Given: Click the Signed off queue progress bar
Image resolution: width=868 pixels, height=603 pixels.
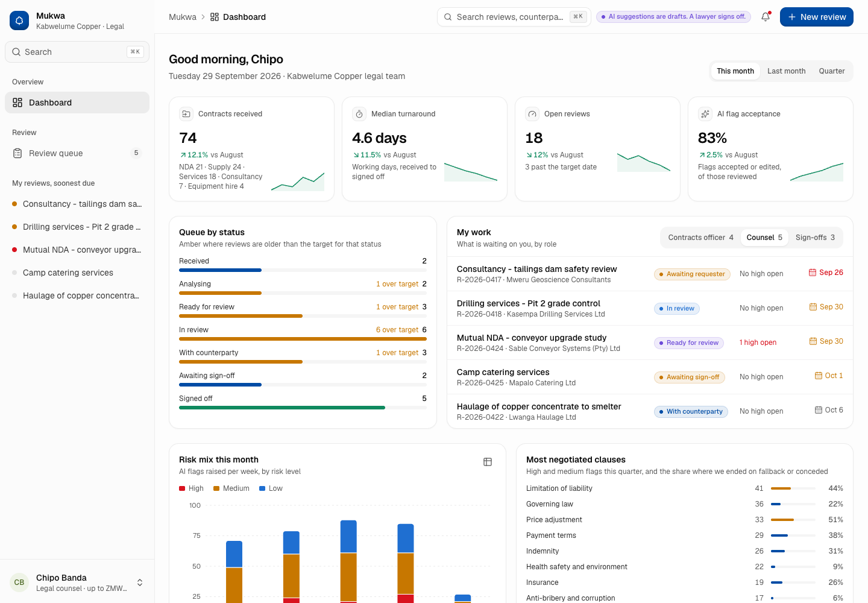Looking at the screenshot, I should [x=303, y=408].
